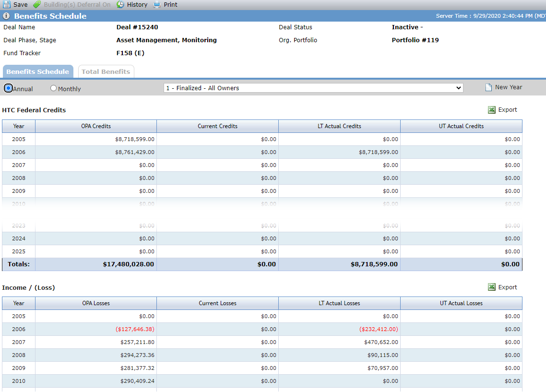Click the Save floppy disk icon
The image size is (546, 392).
[6, 4]
